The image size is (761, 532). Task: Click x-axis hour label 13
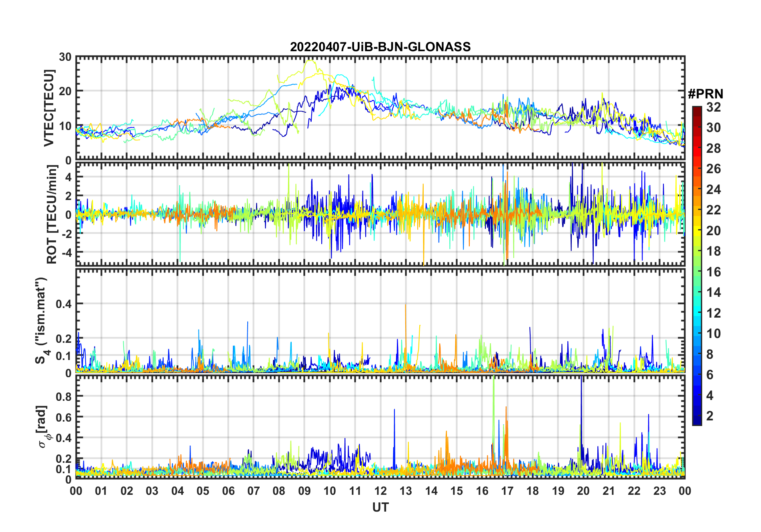coord(406,491)
